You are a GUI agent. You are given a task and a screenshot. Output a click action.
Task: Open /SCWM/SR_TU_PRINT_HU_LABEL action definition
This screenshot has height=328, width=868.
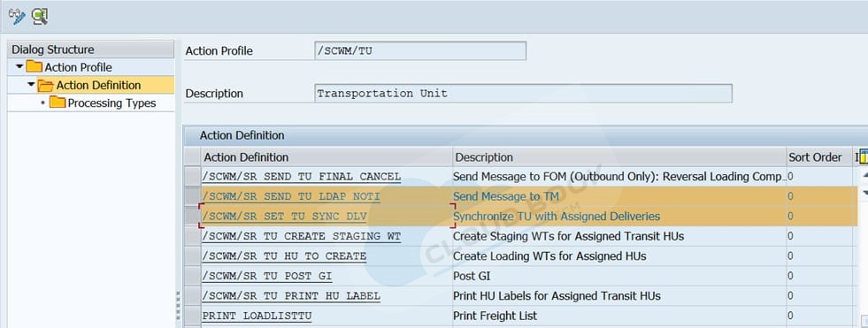(x=291, y=296)
